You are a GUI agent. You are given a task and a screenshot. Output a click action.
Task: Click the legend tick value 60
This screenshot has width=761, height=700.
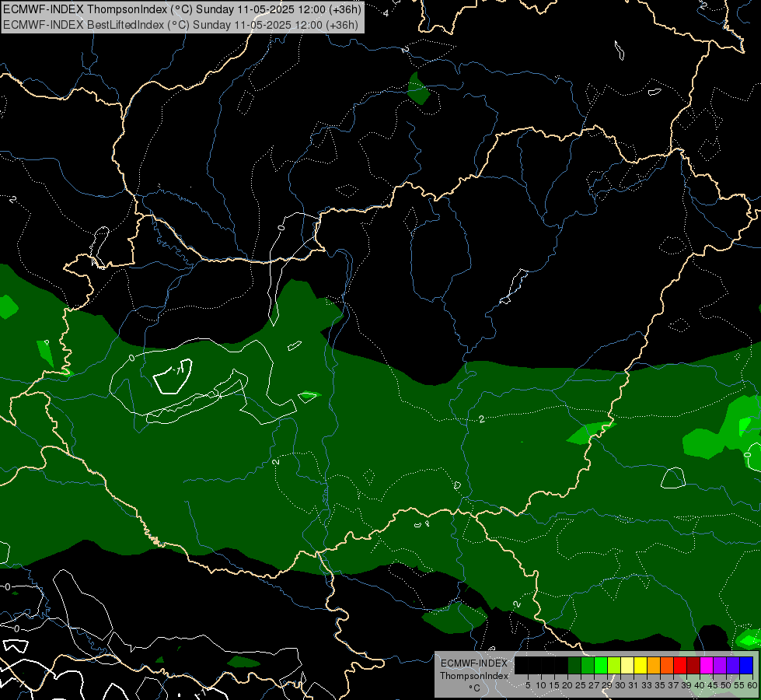(x=752, y=685)
